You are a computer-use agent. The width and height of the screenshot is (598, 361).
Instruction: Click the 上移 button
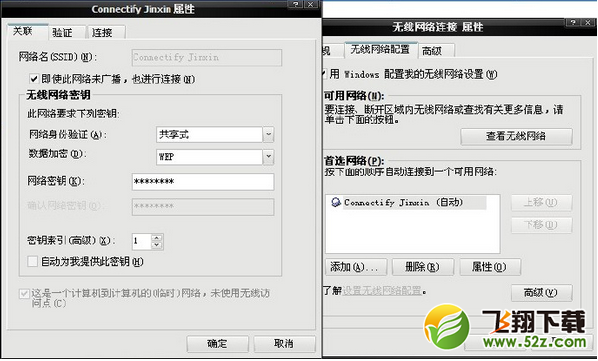click(x=542, y=202)
